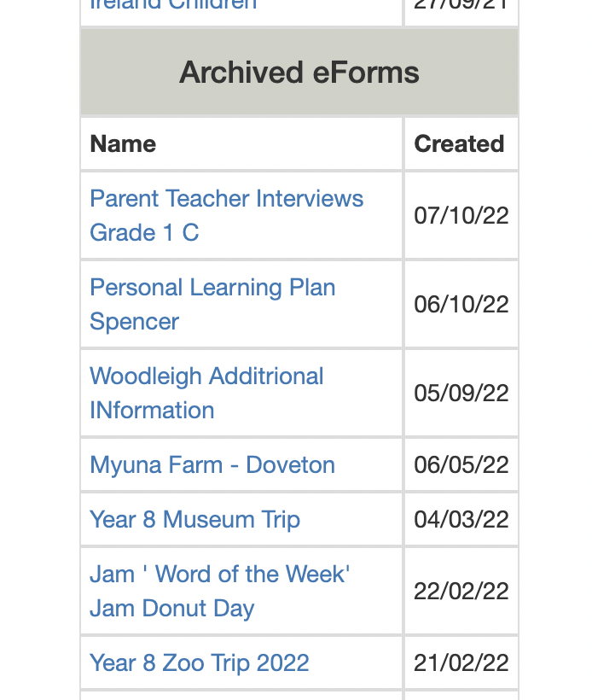The height and width of the screenshot is (700, 592).
Task: Open Year 8 Zoo Trip 2022
Action: pyautogui.click(x=199, y=663)
